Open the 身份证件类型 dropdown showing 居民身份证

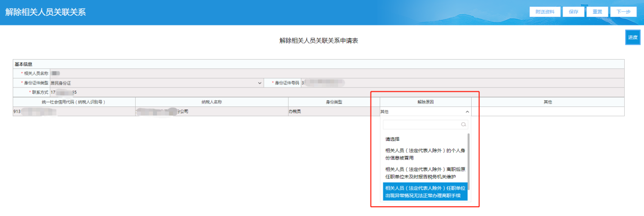click(x=152, y=83)
